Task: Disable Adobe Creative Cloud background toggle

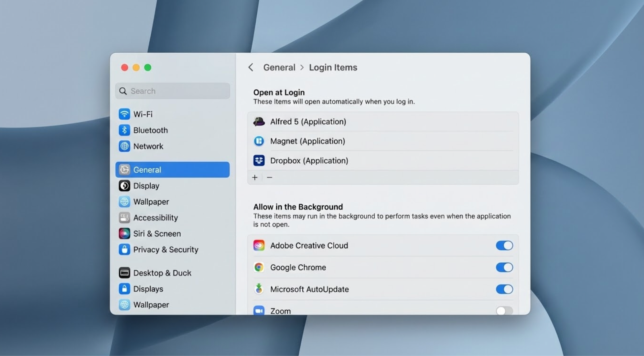Action: point(504,245)
